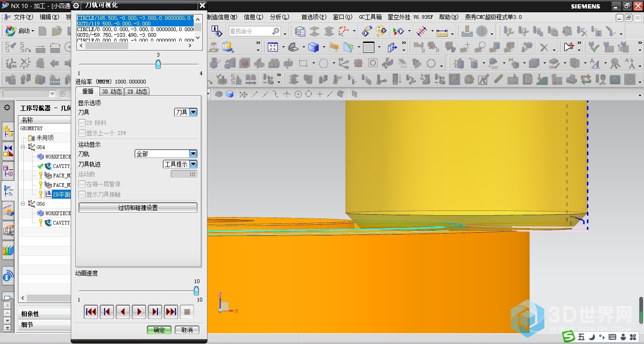Open the 帮助(H) menu
This screenshot has height=344, width=644.
coord(448,17)
